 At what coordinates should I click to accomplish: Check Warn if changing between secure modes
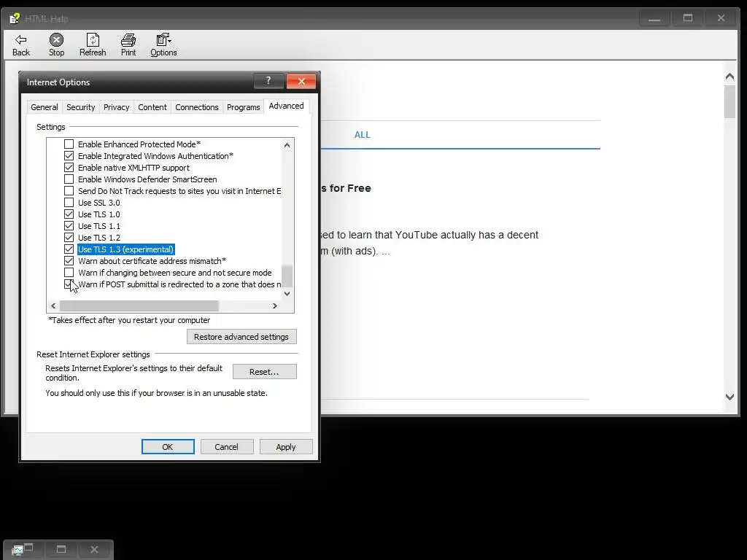69,273
